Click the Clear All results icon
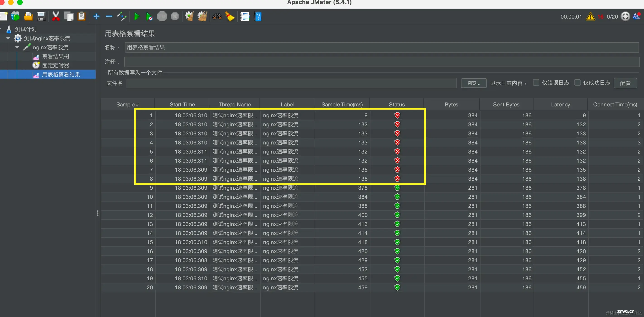Screen dimensions: 644x317 tap(202, 17)
